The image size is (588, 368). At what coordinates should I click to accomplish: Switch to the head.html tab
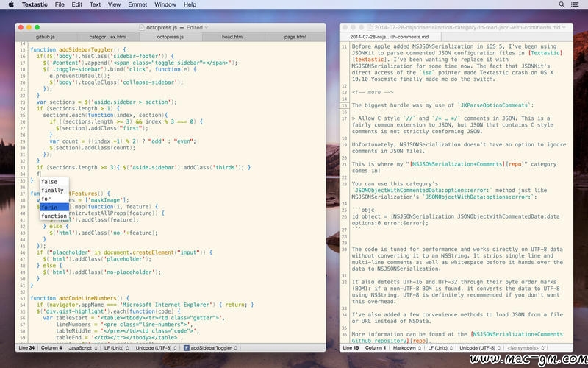[x=233, y=37]
